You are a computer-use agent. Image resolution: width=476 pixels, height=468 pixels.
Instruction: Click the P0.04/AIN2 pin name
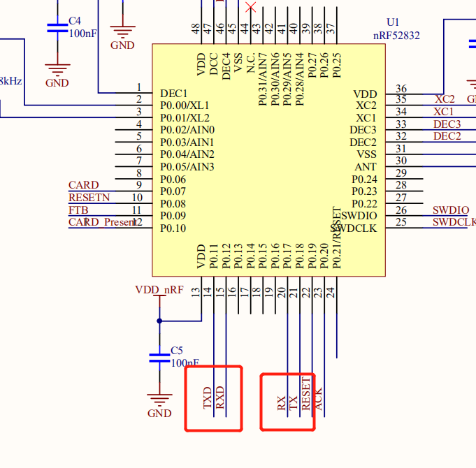click(187, 154)
